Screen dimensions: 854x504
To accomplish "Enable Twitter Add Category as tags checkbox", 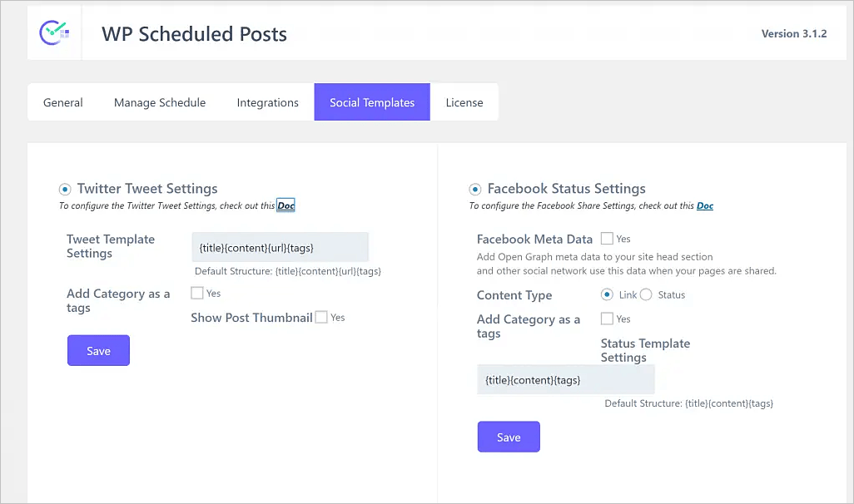I will [197, 293].
